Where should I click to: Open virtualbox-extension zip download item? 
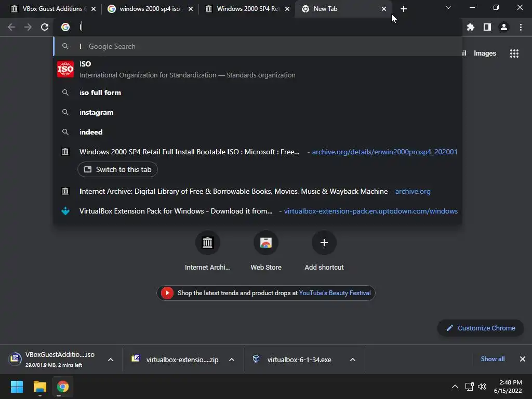(x=175, y=360)
